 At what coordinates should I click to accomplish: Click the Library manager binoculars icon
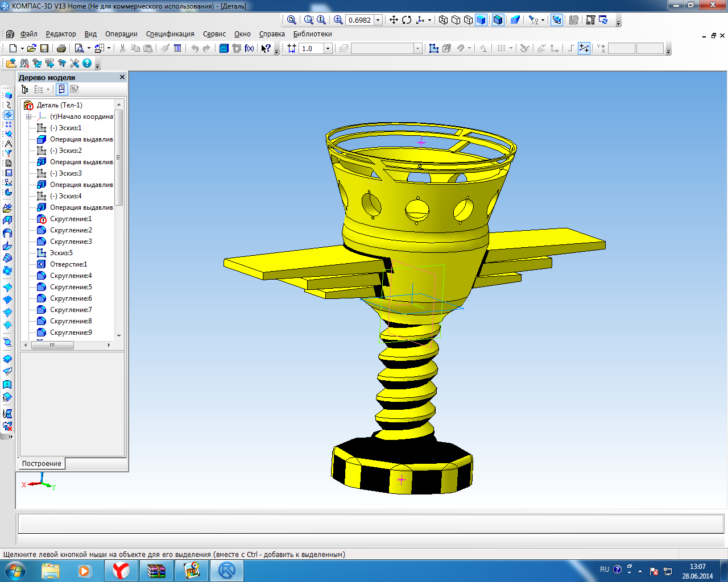point(24,63)
